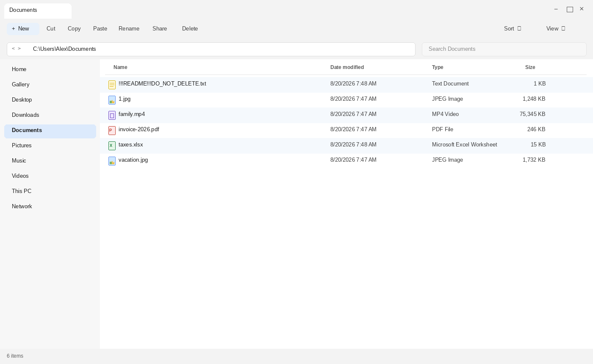Minimize the Documents window

(556, 9)
